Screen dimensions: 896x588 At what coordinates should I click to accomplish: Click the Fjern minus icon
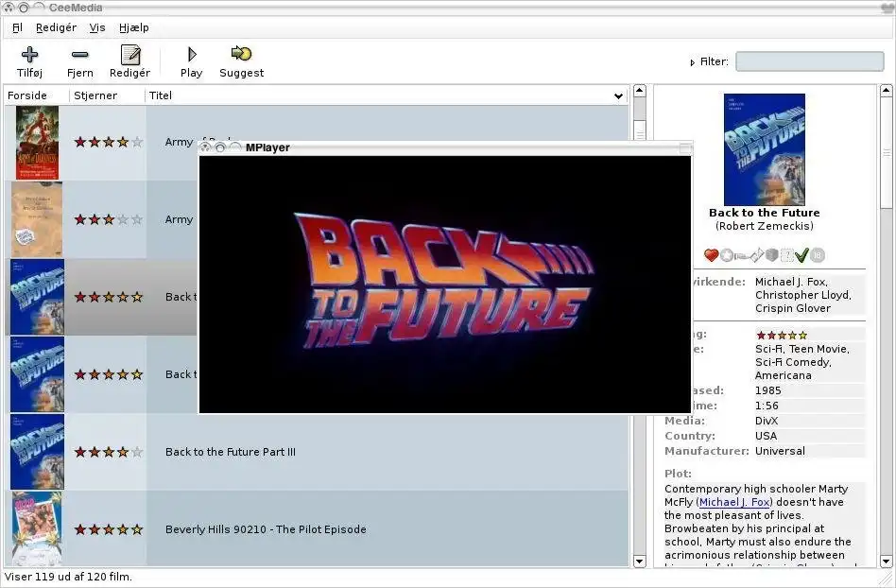pyautogui.click(x=80, y=55)
